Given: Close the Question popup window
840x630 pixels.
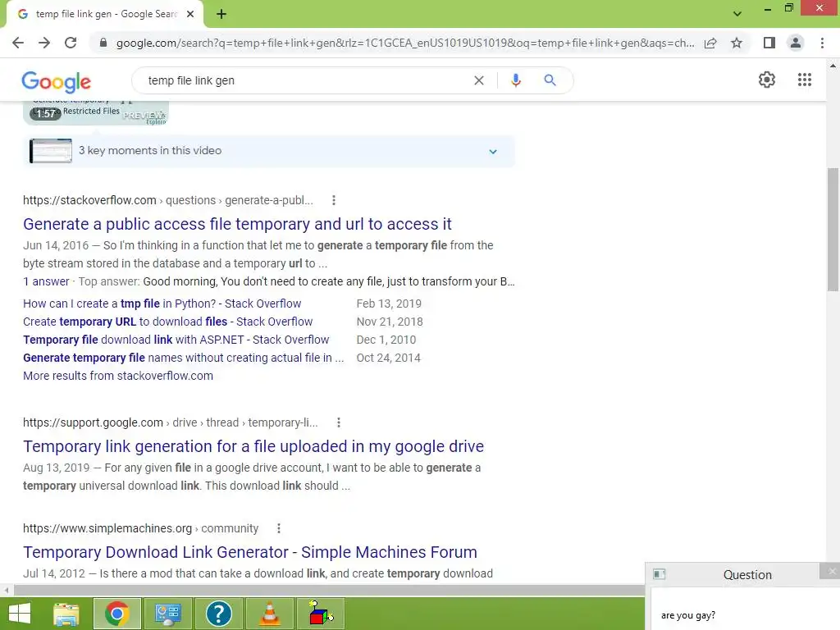Looking at the screenshot, I should 832,571.
